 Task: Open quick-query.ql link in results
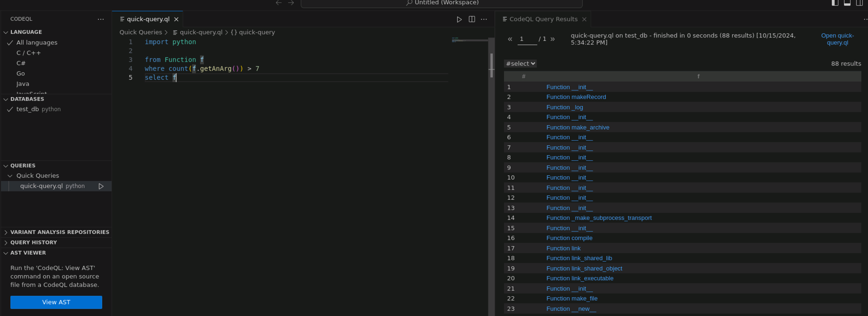(837, 39)
